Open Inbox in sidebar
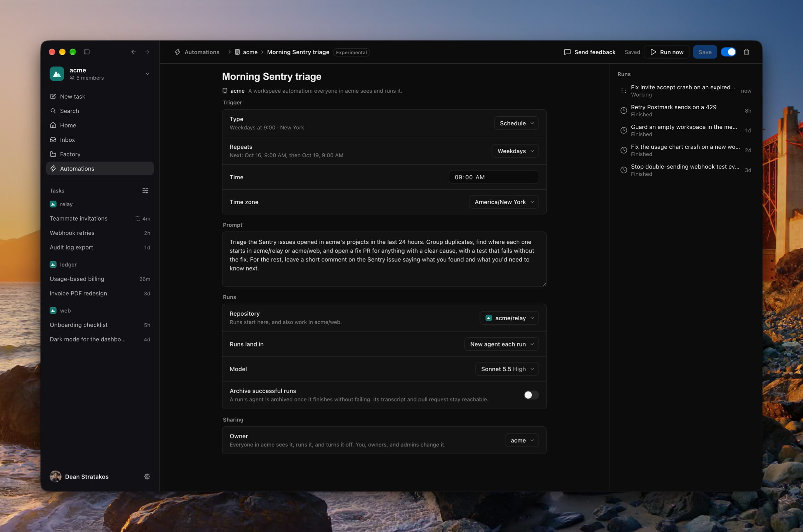This screenshot has width=803, height=532. tap(100, 140)
